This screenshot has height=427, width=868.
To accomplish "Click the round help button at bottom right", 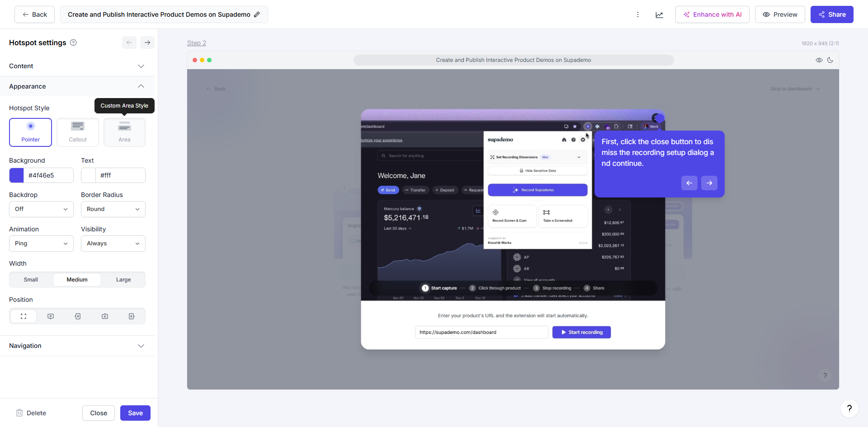I will pos(849,408).
